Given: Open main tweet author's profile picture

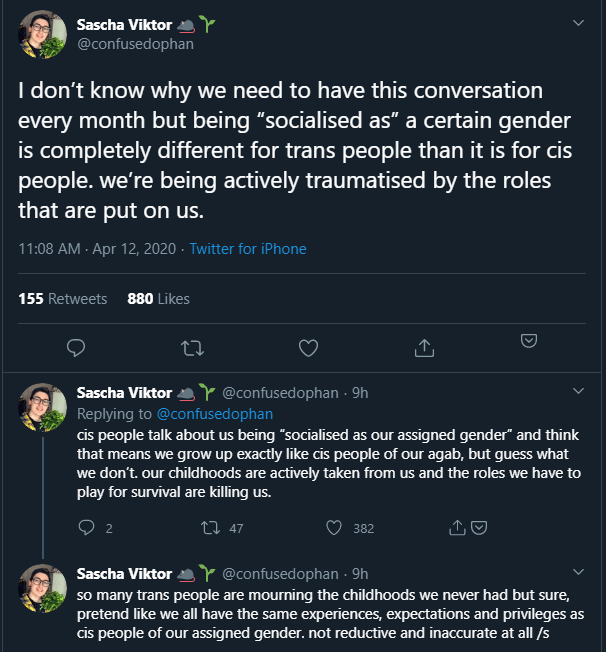Looking at the screenshot, I should coord(42,35).
